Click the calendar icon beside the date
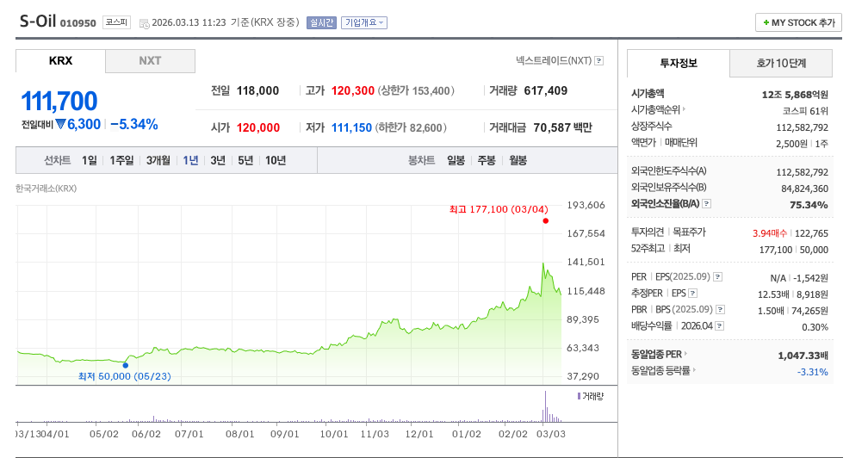Viewport: 868px width, 458px height. click(144, 23)
